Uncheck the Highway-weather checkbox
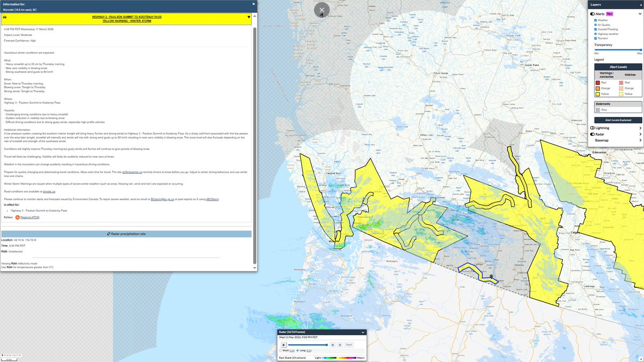644x362 pixels. 596,34
